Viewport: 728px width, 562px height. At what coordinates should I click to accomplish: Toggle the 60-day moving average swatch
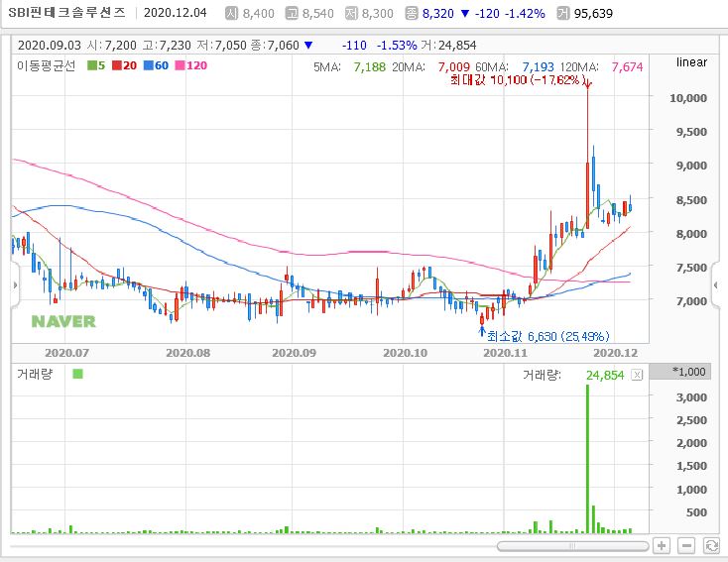(x=148, y=65)
